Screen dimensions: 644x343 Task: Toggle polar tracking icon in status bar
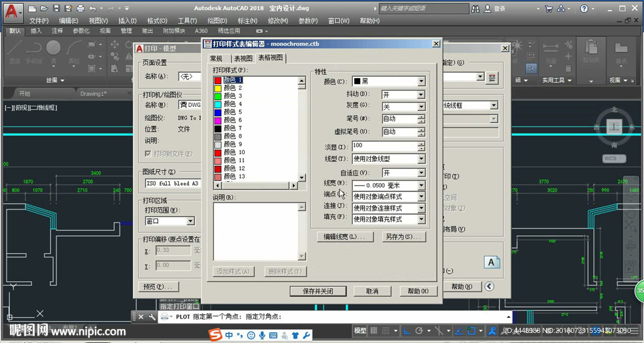click(419, 330)
